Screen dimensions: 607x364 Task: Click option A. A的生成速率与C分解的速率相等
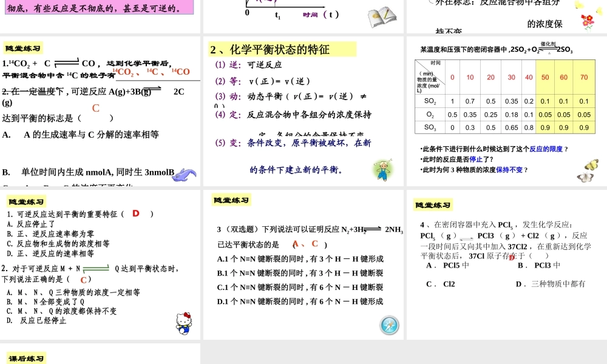pyautogui.click(x=81, y=135)
